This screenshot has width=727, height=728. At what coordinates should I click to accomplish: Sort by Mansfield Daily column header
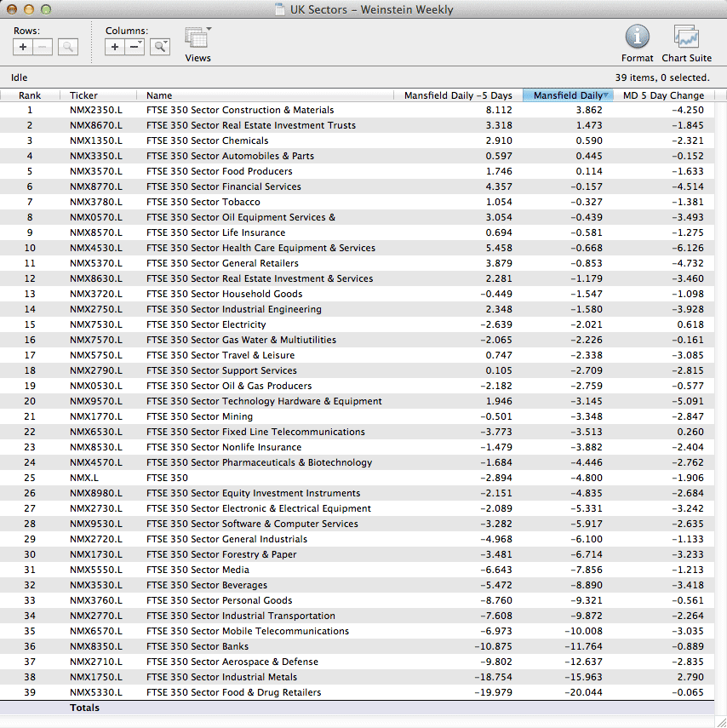[567, 95]
